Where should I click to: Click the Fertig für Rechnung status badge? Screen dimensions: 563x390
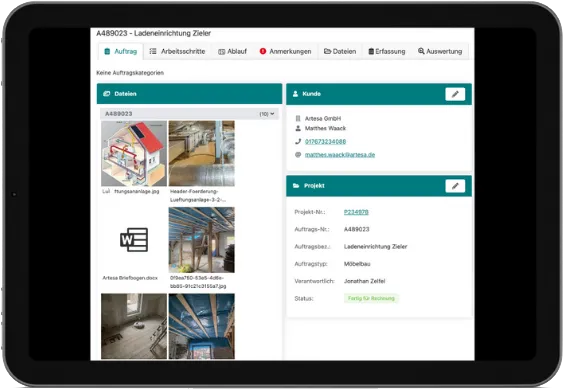(371, 298)
